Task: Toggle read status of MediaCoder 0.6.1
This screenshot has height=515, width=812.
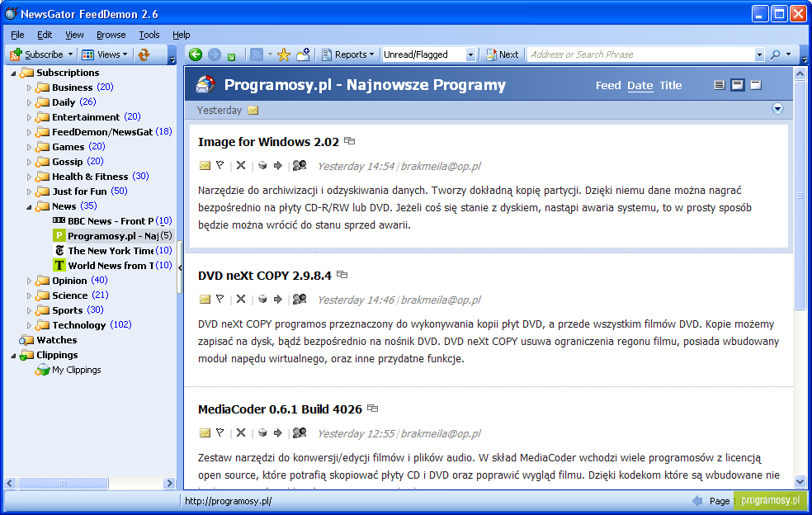Action: 205,433
